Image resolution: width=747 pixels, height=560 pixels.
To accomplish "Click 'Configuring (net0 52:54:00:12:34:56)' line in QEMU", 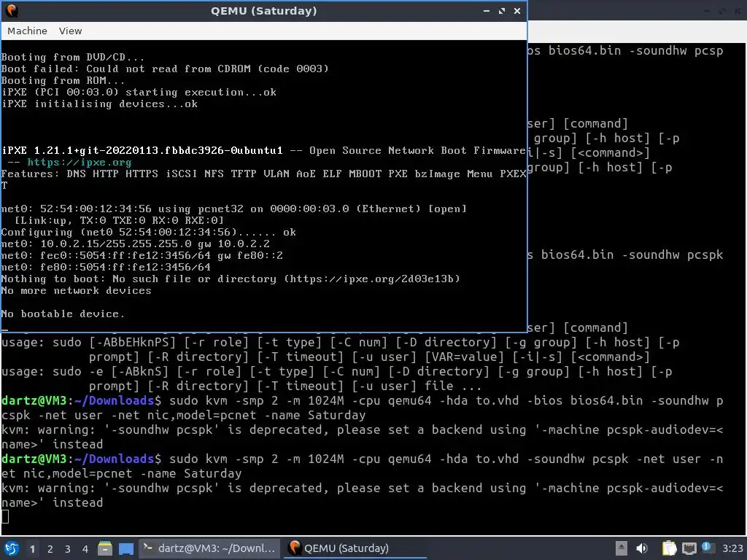I will pos(149,232).
